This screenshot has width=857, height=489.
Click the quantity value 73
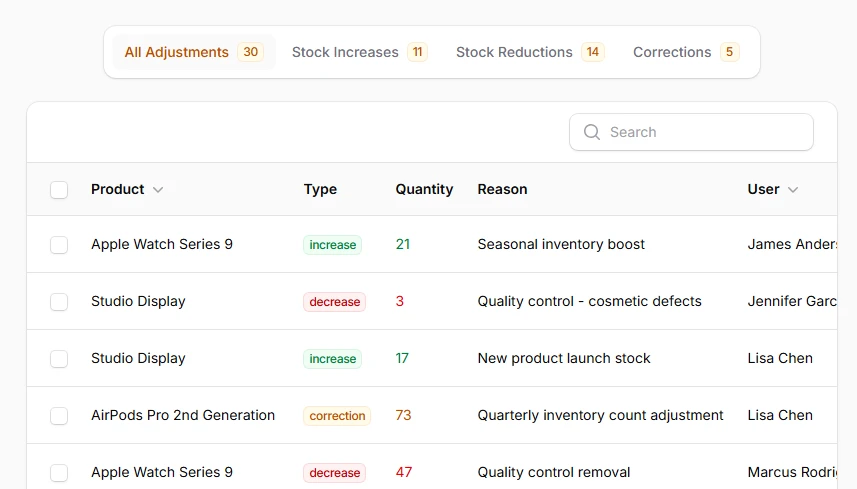pos(403,415)
